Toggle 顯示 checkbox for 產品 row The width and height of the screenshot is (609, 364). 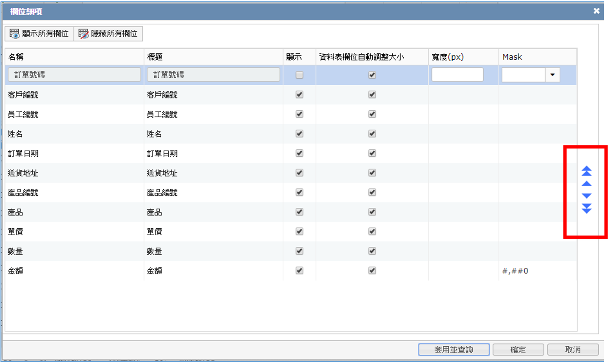tap(299, 212)
